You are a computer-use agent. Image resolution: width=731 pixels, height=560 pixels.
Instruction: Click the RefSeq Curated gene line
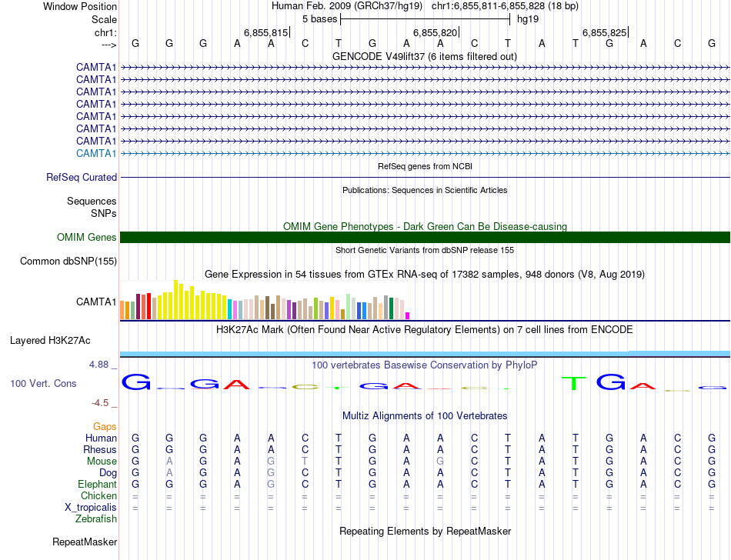tap(425, 178)
